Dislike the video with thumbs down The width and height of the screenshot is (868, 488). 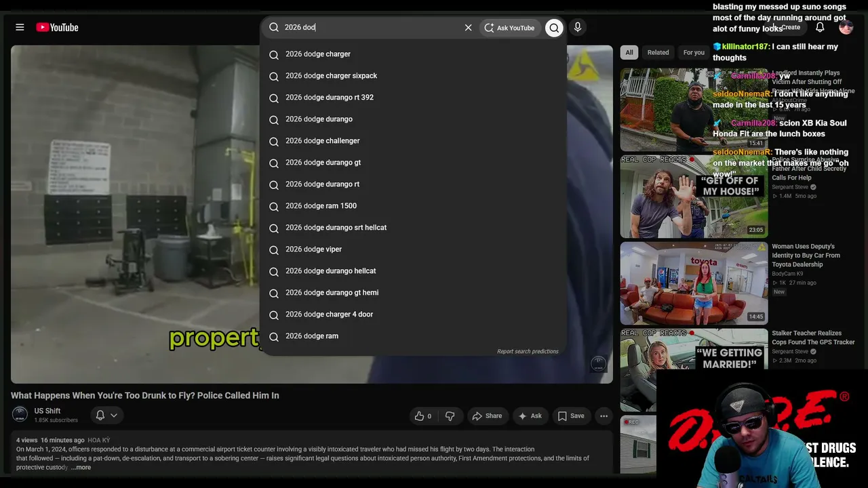450,416
